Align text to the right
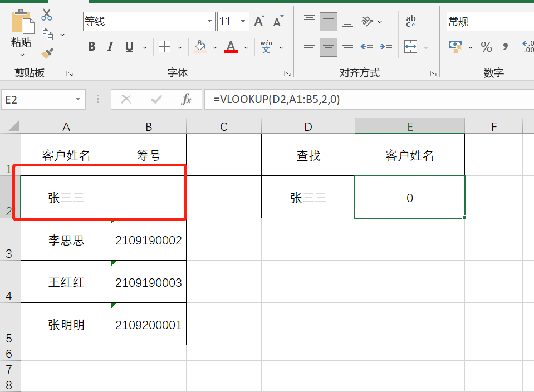The image size is (534, 392). [347, 47]
